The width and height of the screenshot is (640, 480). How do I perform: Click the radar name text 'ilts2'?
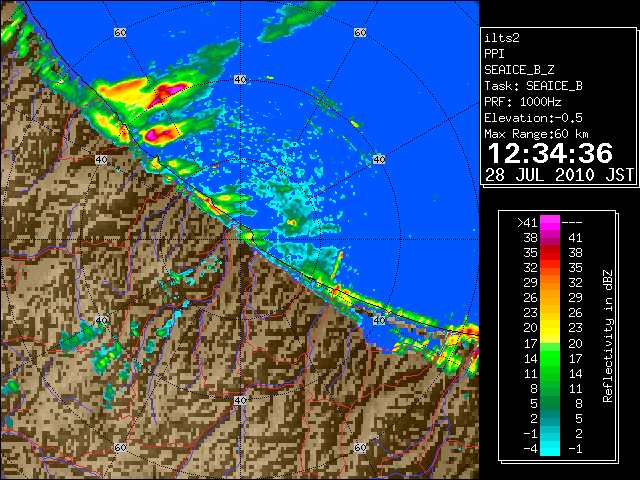tap(502, 38)
